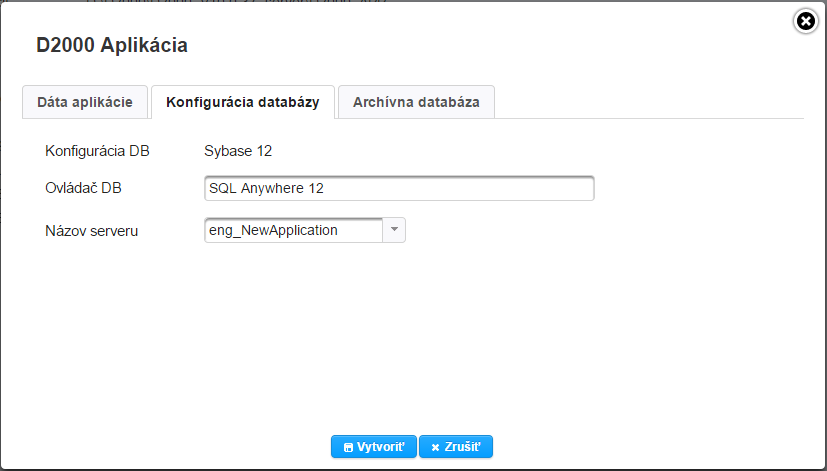The width and height of the screenshot is (827, 471).
Task: Click the empty space between Vytvoriť and Zrušiť
Action: pyautogui.click(x=418, y=447)
